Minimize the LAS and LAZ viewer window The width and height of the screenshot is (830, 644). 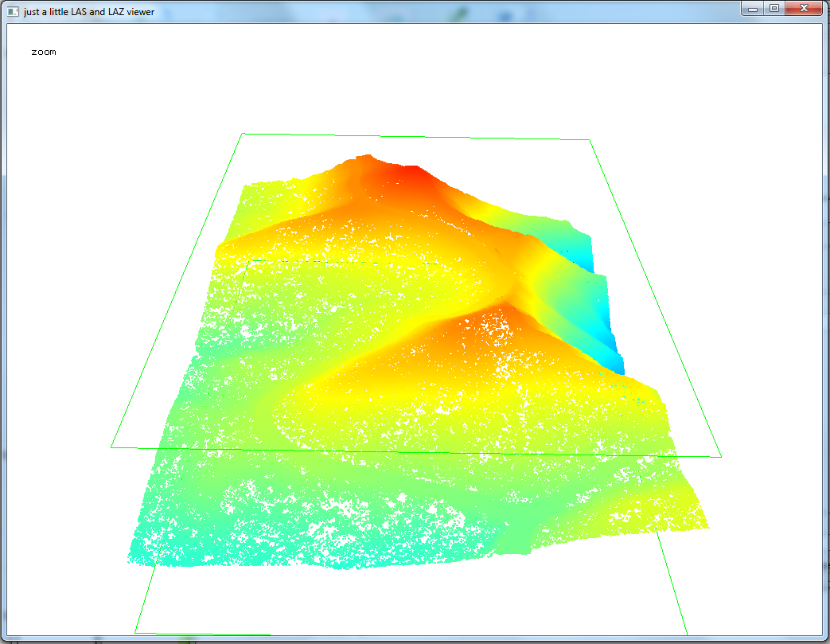click(x=751, y=8)
